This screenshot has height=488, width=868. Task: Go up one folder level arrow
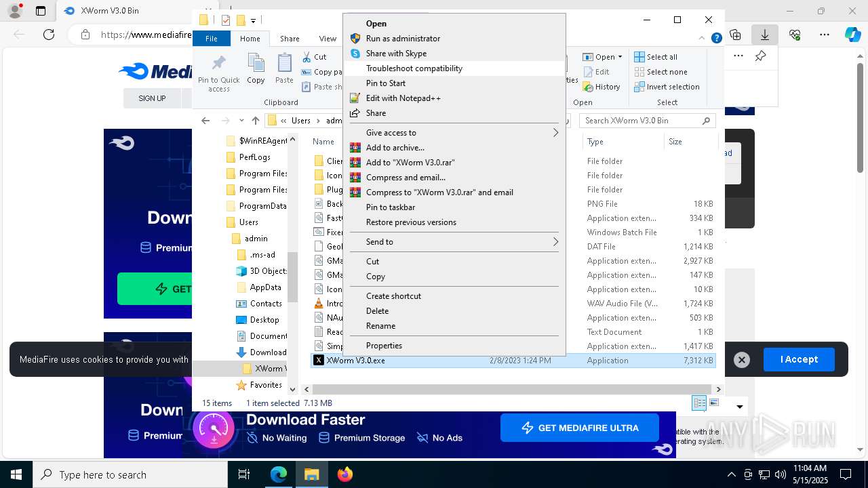click(x=255, y=121)
